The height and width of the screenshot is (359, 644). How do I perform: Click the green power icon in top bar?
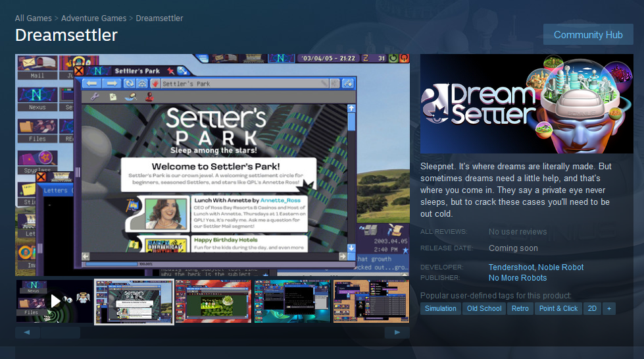tap(393, 58)
